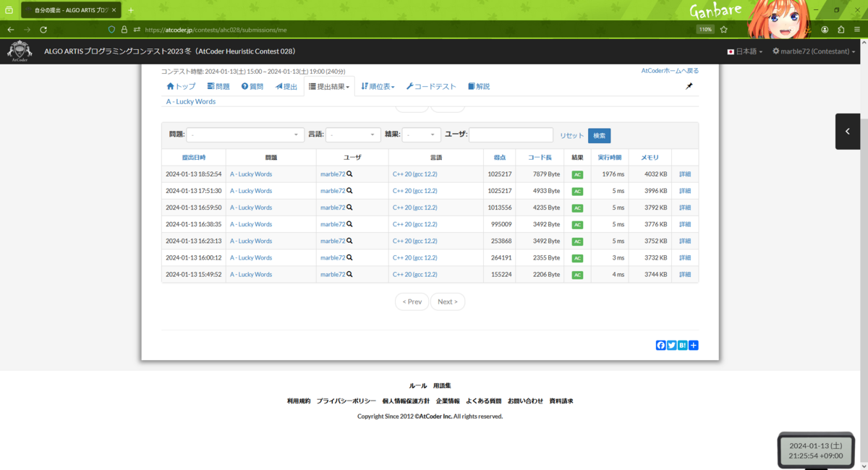Click the AtCoder logo
The width and height of the screenshot is (868, 470).
click(20, 51)
